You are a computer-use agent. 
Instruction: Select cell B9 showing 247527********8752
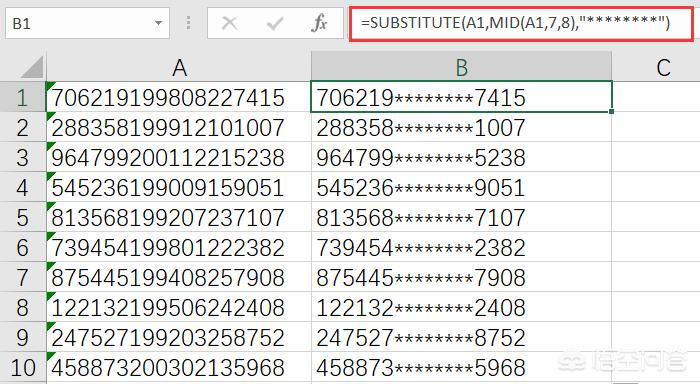click(461, 338)
